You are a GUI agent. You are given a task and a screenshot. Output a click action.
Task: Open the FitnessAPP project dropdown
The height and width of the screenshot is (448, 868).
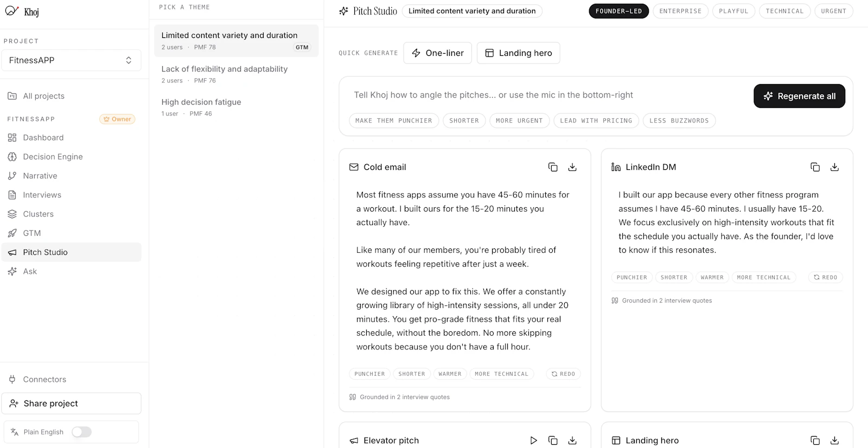tap(71, 60)
